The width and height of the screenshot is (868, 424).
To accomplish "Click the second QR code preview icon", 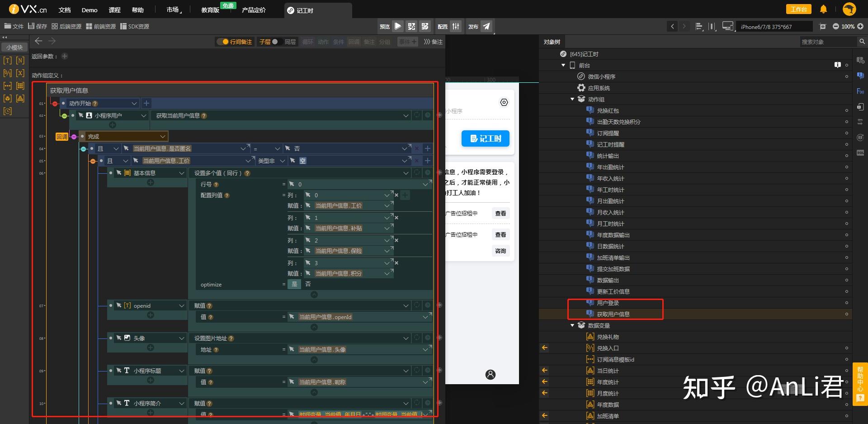I will [x=425, y=26].
